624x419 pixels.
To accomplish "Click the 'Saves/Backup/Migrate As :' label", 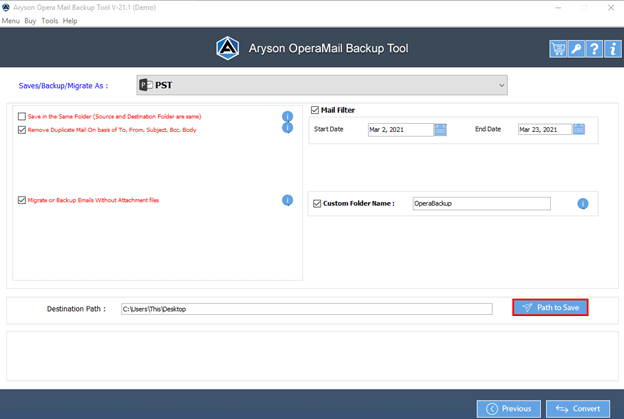I will point(63,86).
